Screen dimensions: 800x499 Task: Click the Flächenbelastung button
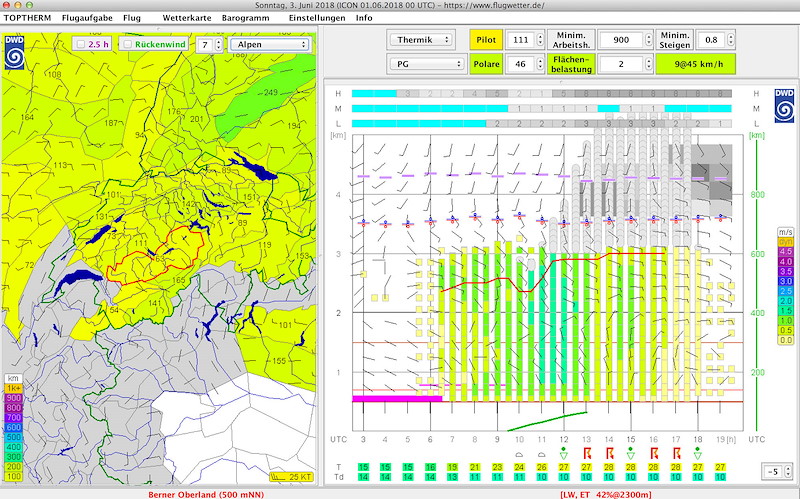click(x=571, y=64)
